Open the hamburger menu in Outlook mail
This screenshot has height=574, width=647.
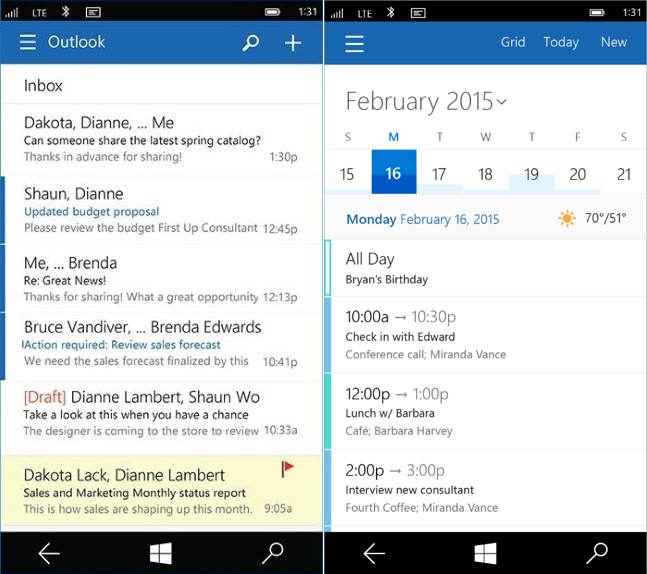tap(28, 42)
